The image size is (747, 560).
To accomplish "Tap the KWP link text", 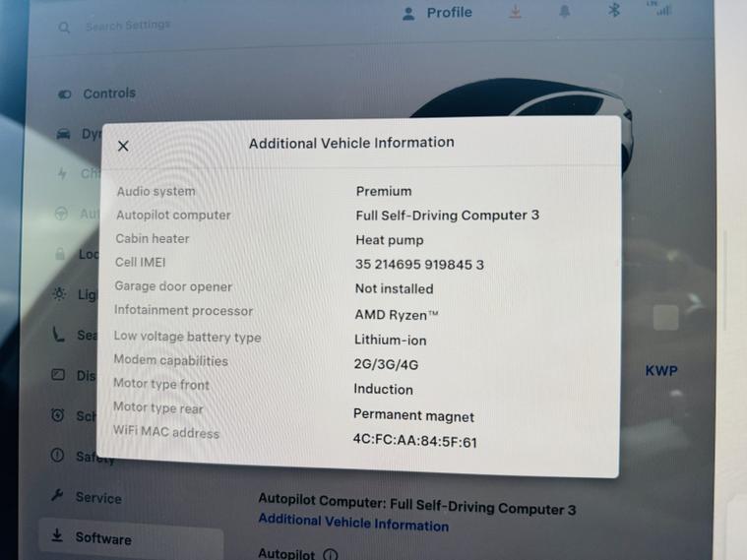I will [x=661, y=371].
